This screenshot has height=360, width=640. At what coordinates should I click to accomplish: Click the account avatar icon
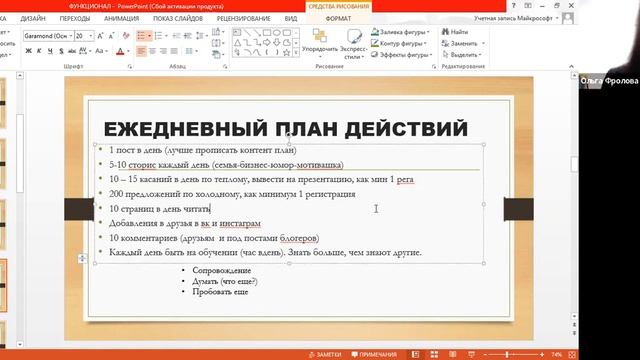[568, 18]
